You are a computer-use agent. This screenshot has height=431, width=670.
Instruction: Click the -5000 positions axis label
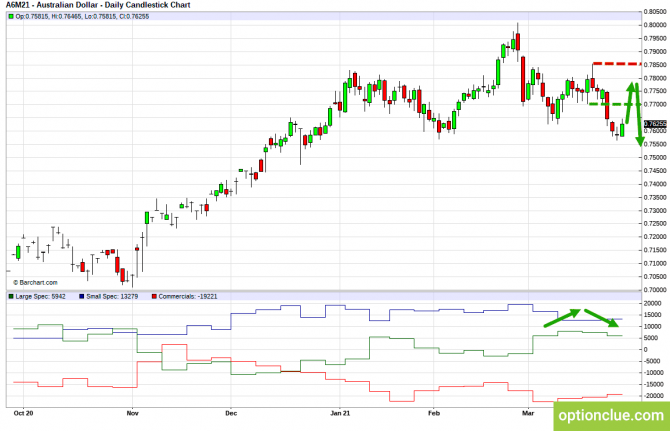point(652,361)
